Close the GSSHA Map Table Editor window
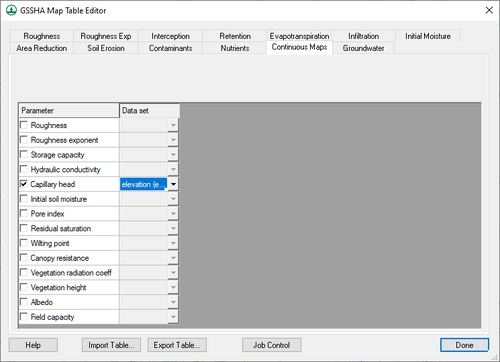This screenshot has height=362, width=500. pyautogui.click(x=489, y=10)
